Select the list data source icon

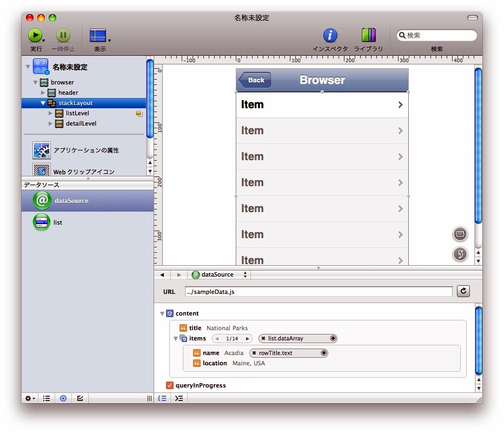coord(42,222)
